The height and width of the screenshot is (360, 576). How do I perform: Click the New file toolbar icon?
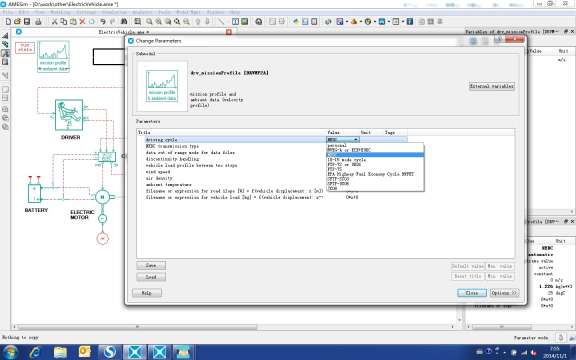point(8,22)
